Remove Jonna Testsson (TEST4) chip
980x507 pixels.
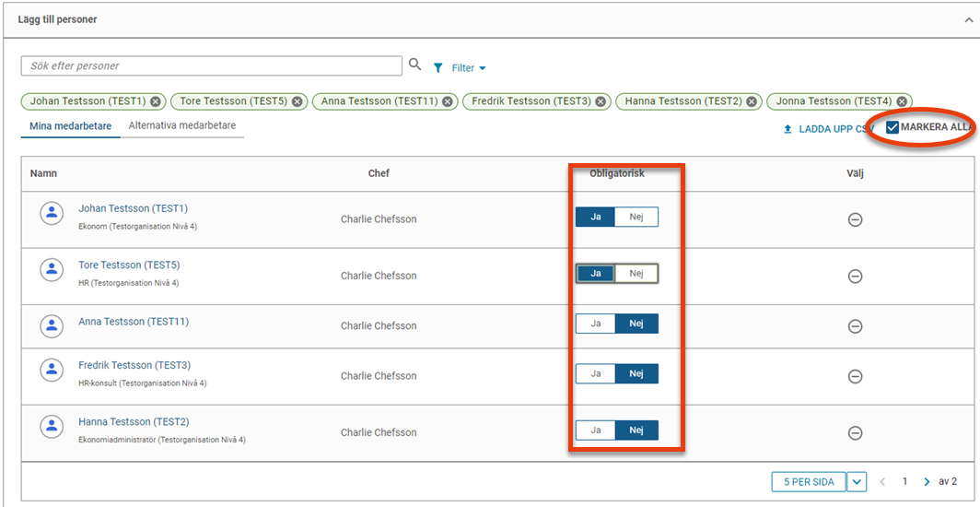[901, 101]
